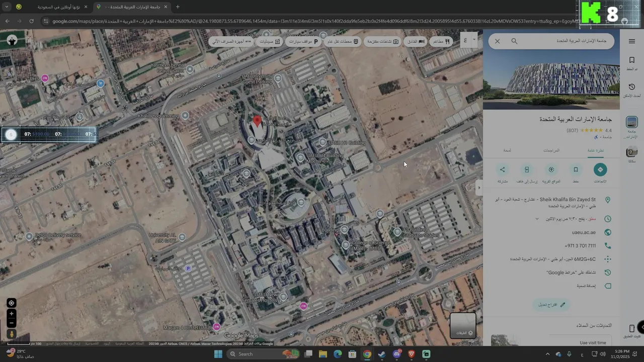Copy the plus code 6M2G+6C

552,259
